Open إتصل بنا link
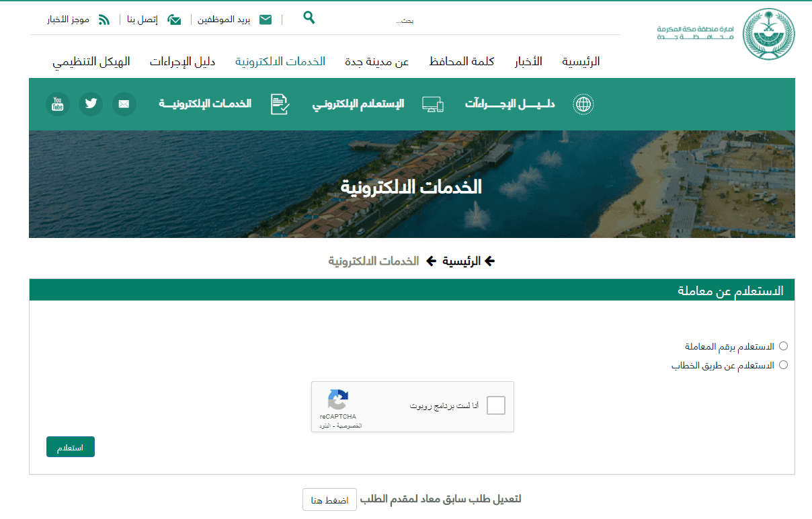812x519 pixels. pyautogui.click(x=143, y=20)
